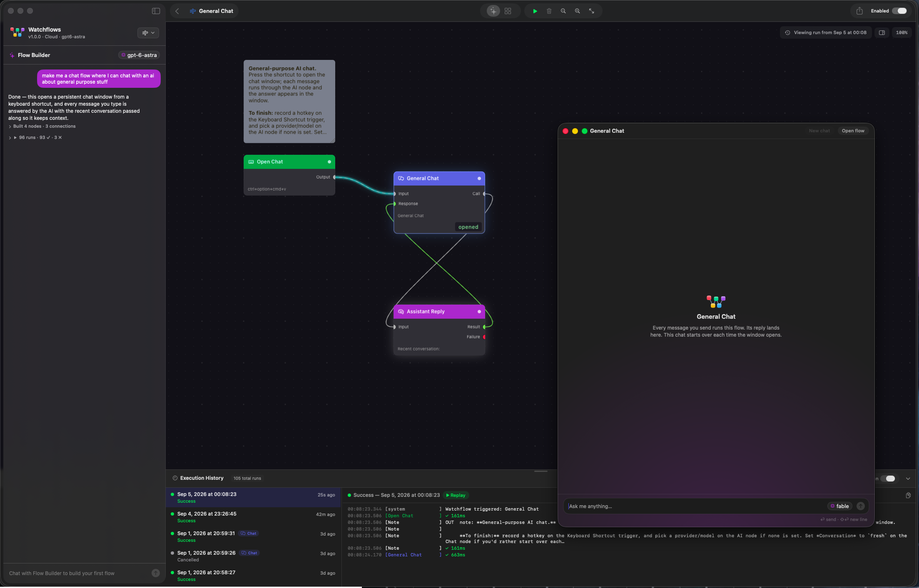Viewport: 919px width, 588px height.
Task: Click the chat bubbles icon on General Chat node
Action: (401, 178)
